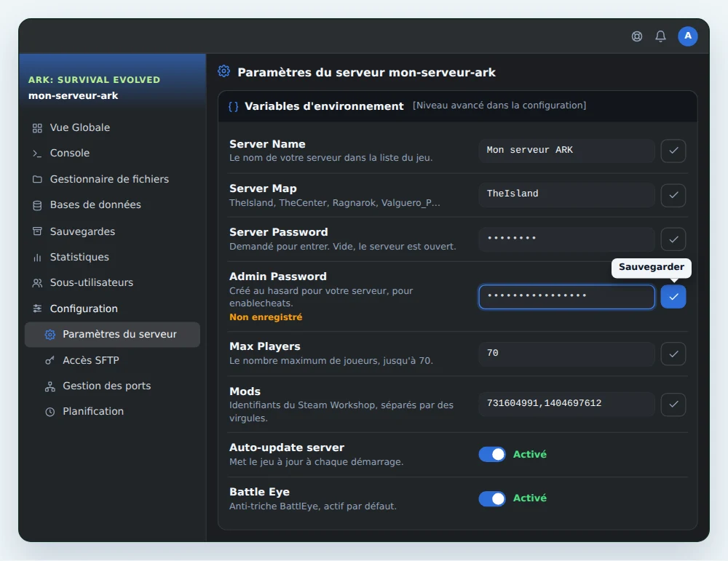Click the Server Password field

coord(566,239)
